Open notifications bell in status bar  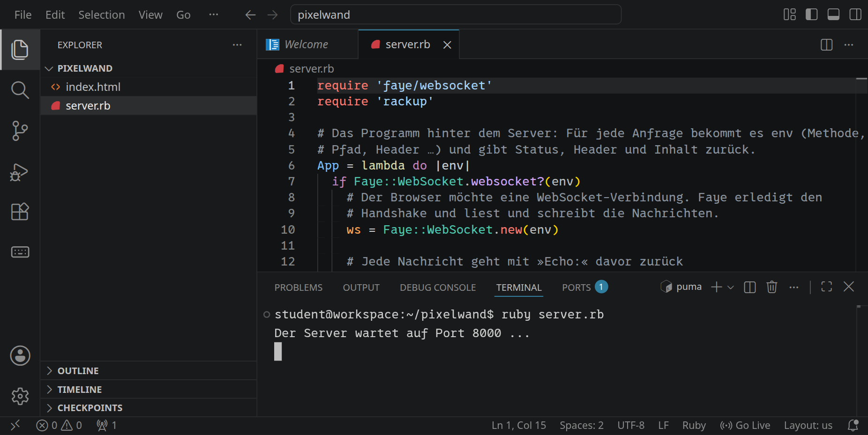tap(853, 425)
